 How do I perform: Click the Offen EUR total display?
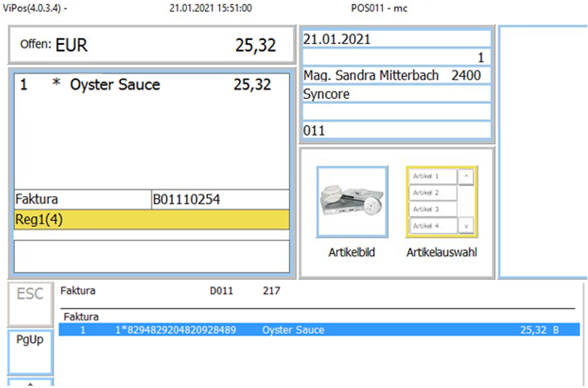151,45
